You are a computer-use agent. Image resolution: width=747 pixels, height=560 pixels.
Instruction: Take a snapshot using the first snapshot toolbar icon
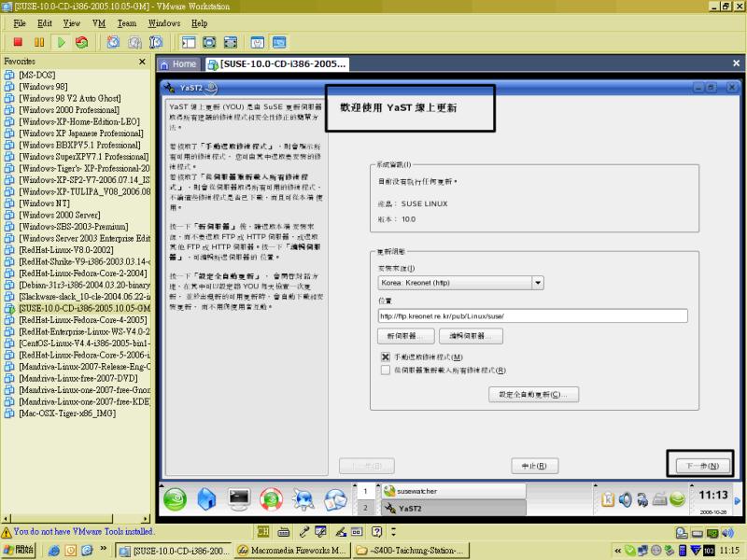tap(113, 42)
